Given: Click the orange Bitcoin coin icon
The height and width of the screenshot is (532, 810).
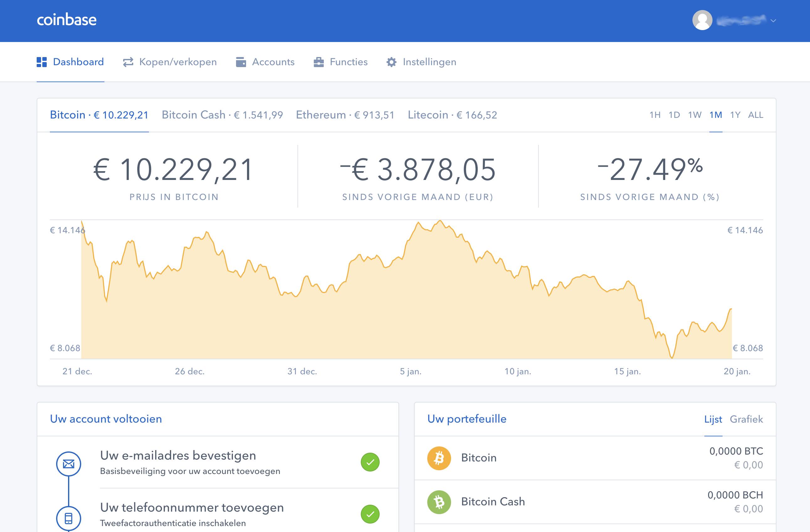Looking at the screenshot, I should point(439,458).
